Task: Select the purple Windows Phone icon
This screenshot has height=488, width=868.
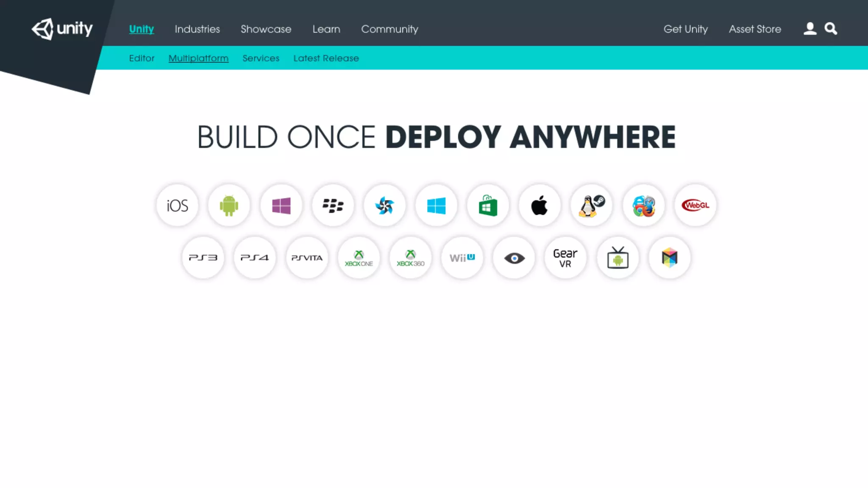Action: [281, 205]
